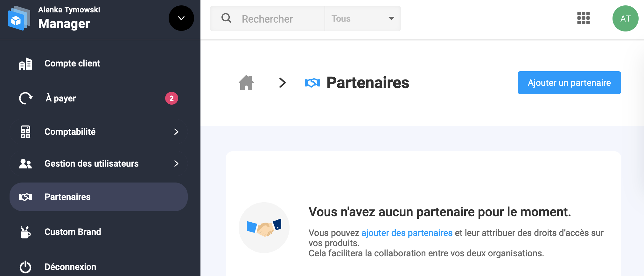Image resolution: width=644 pixels, height=276 pixels.
Task: Click the Ajouter un partenaire button
Action: point(569,83)
